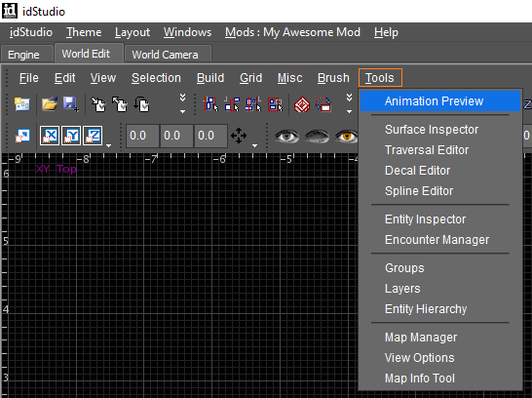Image resolution: width=532 pixels, height=398 pixels.
Task: Launch the Spline Editor
Action: 440,191
